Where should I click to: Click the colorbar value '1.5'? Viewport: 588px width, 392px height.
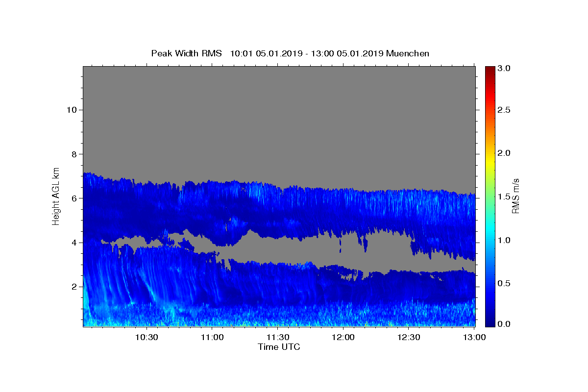(x=504, y=196)
